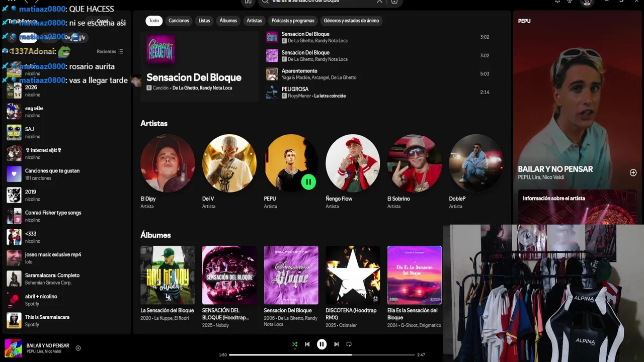
Task: Open BAILAR Y NO PENSAR title in right panel
Action: click(555, 169)
